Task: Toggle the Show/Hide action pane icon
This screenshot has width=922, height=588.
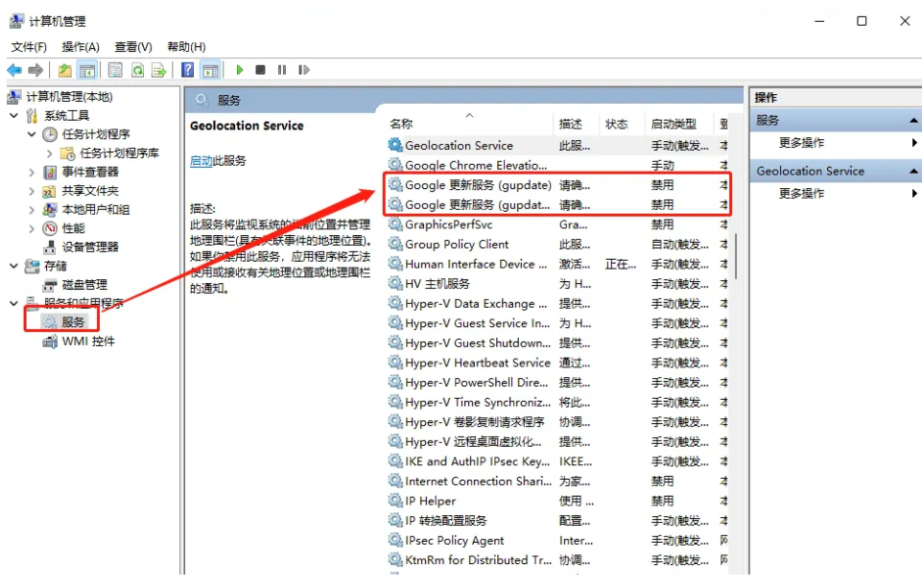Action: click(x=210, y=70)
